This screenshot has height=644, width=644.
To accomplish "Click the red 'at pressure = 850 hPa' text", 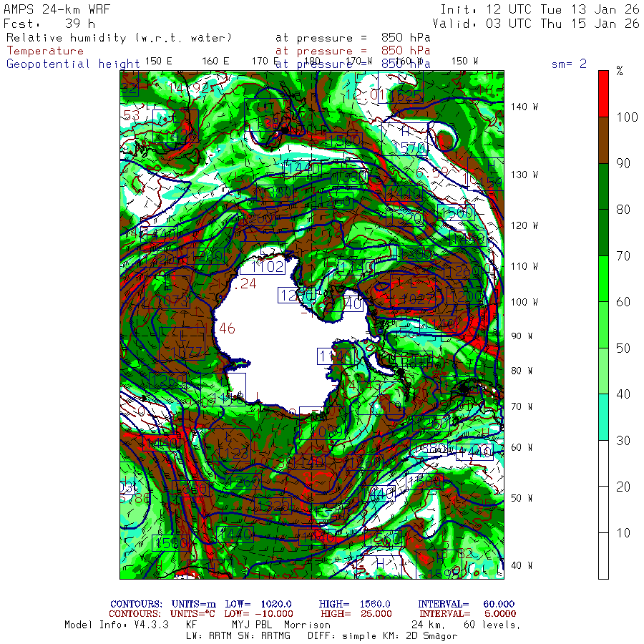I will [x=353, y=51].
